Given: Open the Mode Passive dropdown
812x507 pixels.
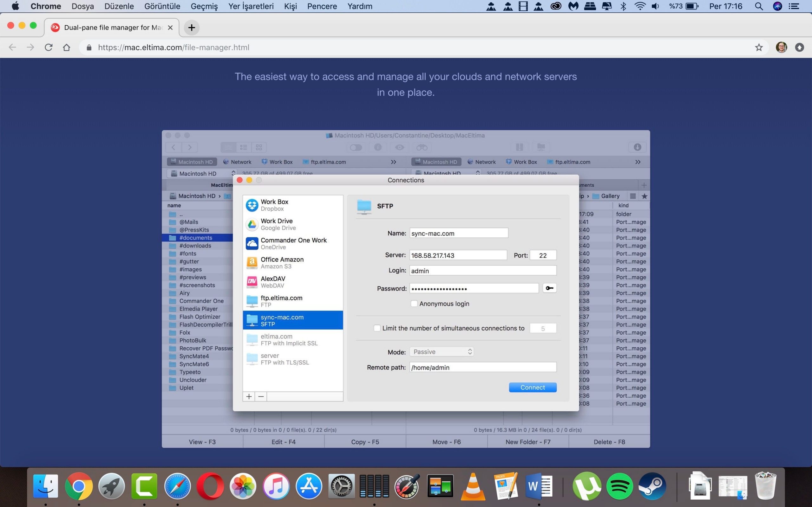Looking at the screenshot, I should coord(442,352).
